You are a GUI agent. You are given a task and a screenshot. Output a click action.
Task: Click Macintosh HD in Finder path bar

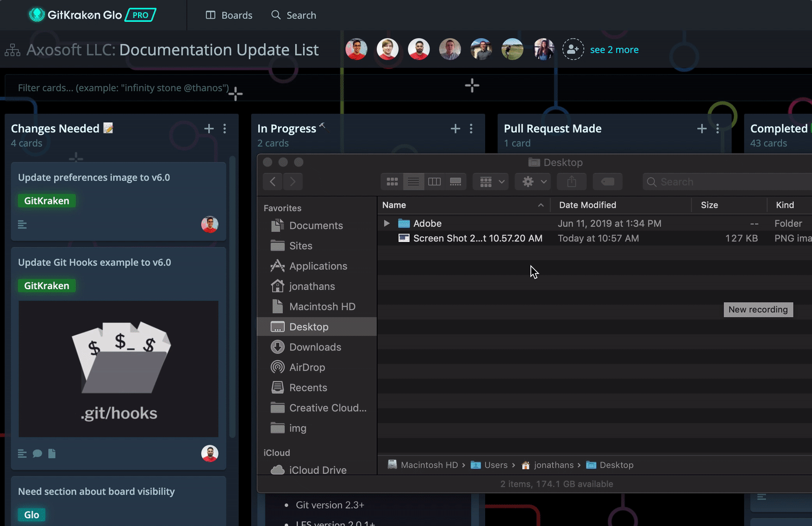point(423,465)
